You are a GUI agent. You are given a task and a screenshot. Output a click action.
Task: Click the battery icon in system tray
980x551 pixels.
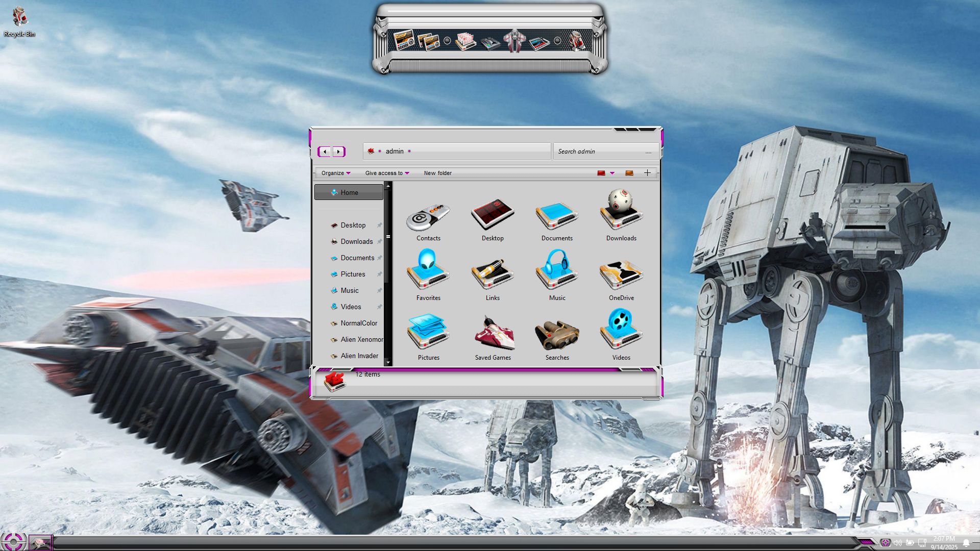click(x=910, y=543)
